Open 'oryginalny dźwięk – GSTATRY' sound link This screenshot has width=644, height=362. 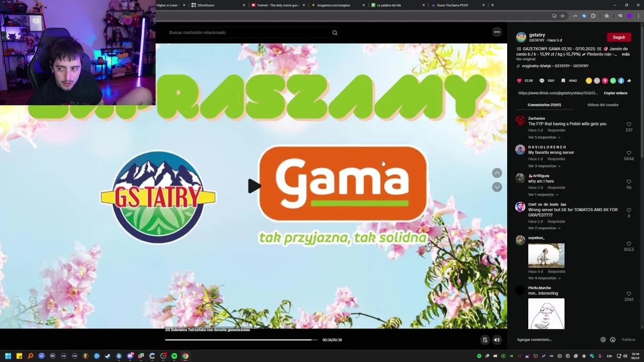coord(555,66)
